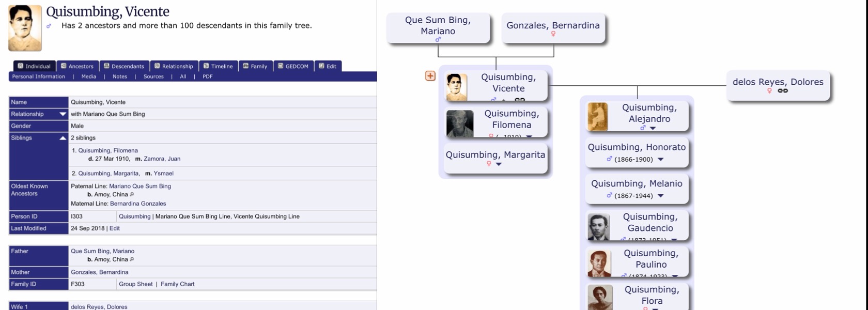Click the magnifier icon beside Amoy, China in Father row
Image resolution: width=868 pixels, height=310 pixels.
pyautogui.click(x=132, y=259)
